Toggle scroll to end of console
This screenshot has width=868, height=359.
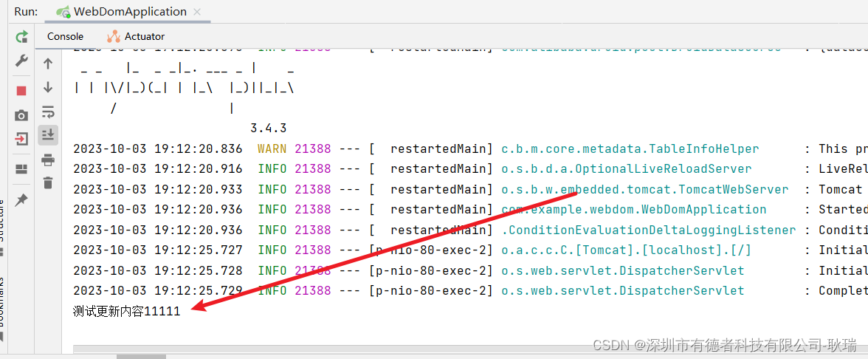click(48, 134)
